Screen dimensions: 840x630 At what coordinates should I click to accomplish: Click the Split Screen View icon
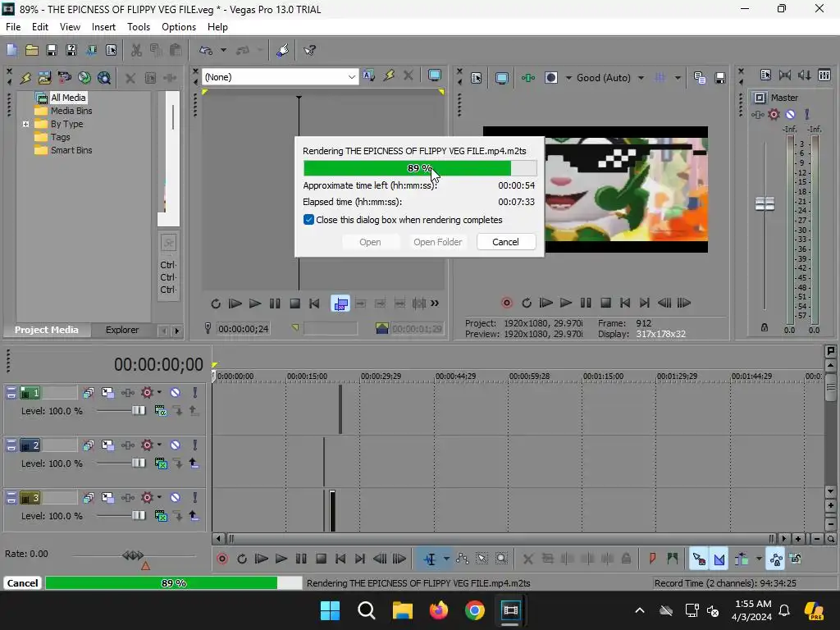coord(550,78)
